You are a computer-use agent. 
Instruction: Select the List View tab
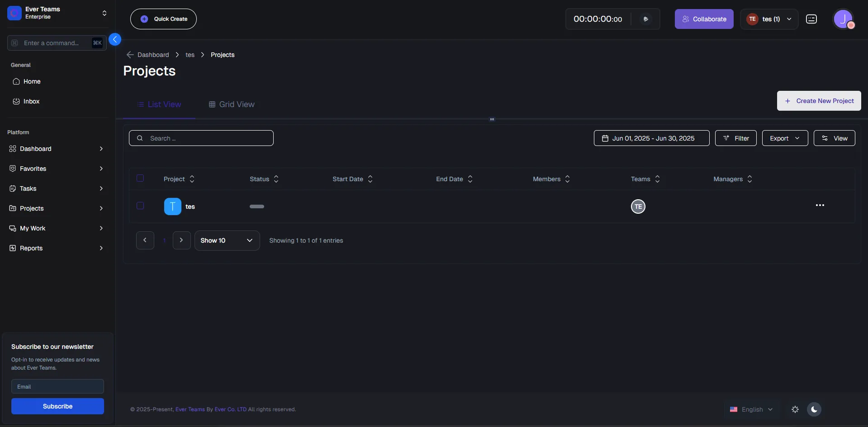[159, 104]
